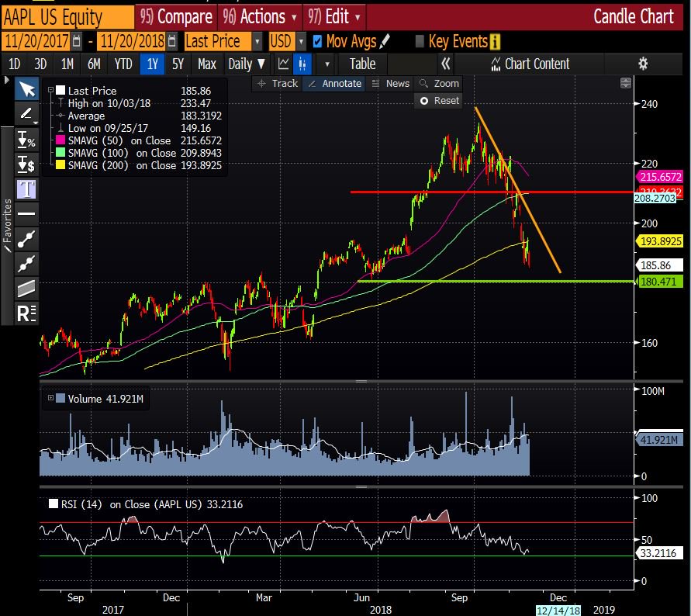Click the Last Price white swatch

[60, 91]
